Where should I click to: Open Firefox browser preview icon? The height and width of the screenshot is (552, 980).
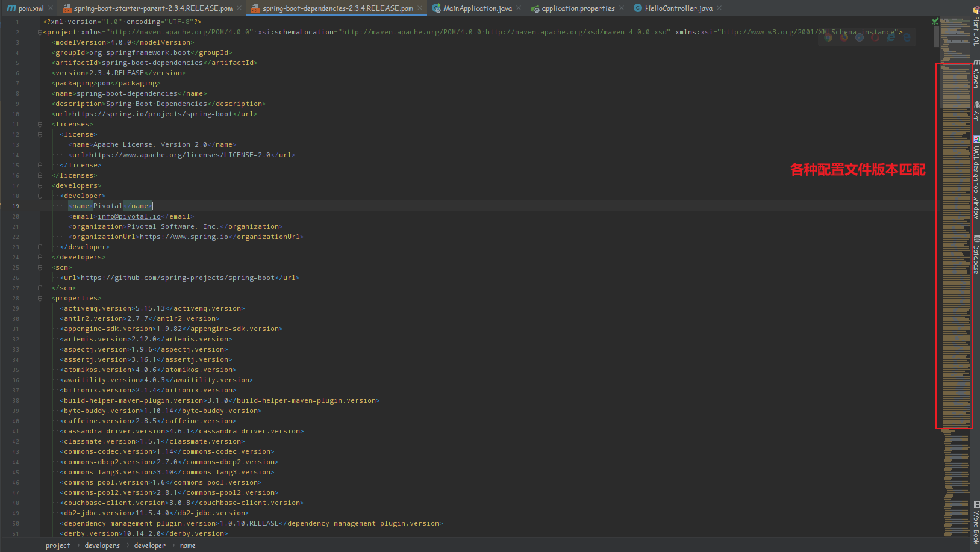point(844,37)
